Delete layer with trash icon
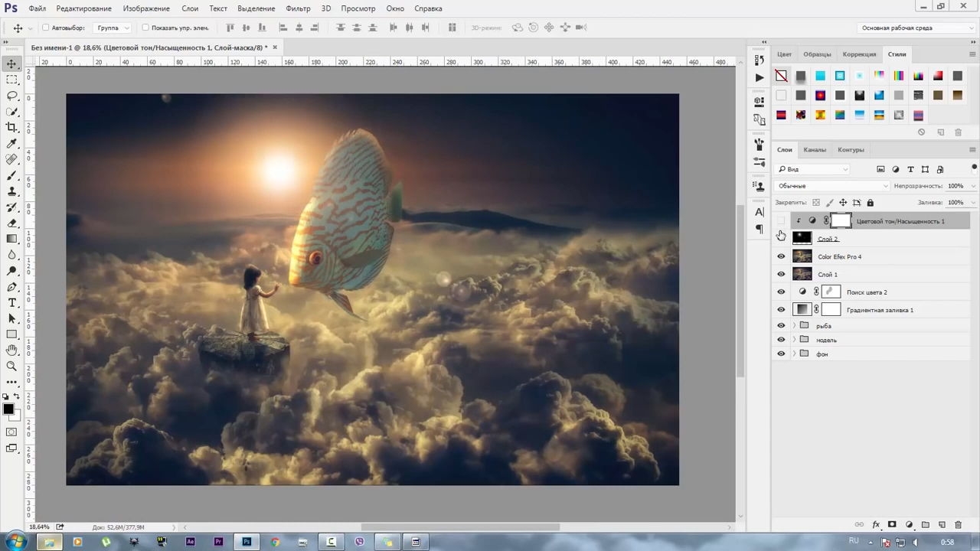Screen dimensions: 980x551 pos(958,525)
